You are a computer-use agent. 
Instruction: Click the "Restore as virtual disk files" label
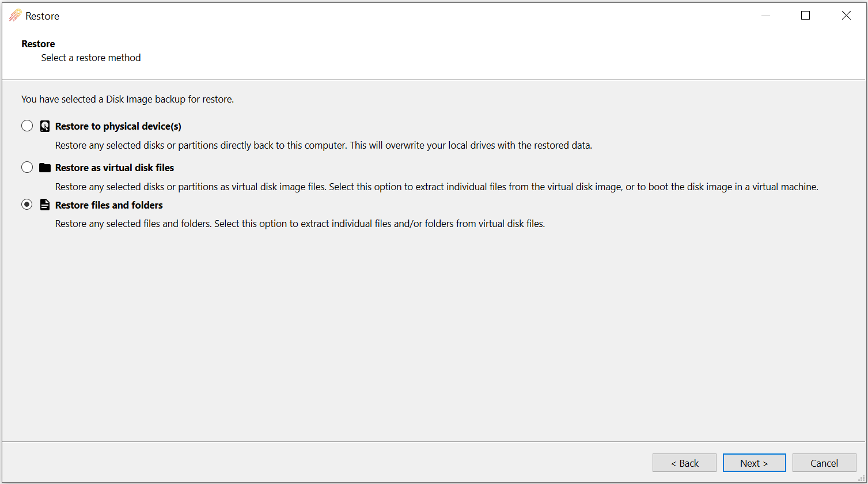point(115,168)
